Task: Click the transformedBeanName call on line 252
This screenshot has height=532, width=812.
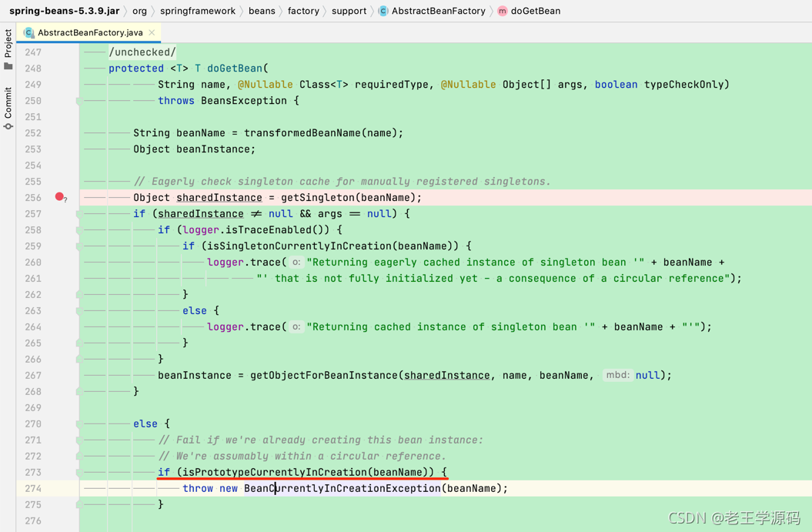Action: 302,132
